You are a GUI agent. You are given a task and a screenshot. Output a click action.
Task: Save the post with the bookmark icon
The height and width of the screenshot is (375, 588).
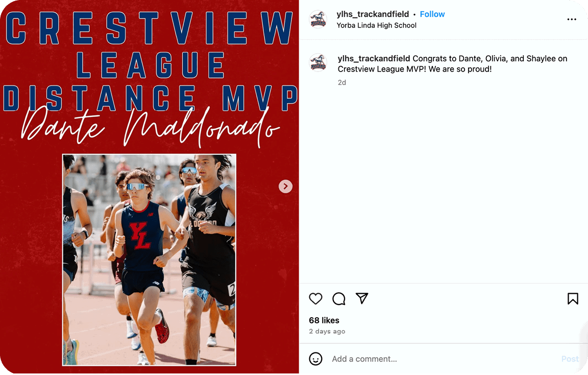coord(573,299)
